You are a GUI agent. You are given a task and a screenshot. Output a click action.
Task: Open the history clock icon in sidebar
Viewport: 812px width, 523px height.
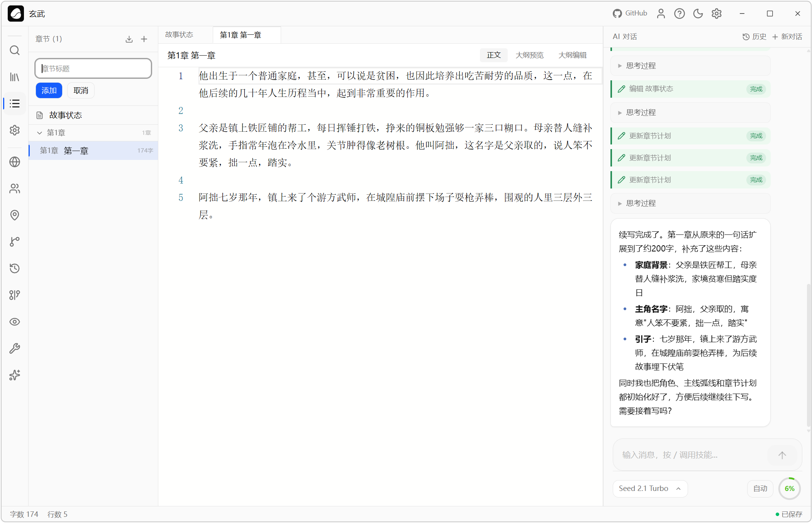(15, 268)
